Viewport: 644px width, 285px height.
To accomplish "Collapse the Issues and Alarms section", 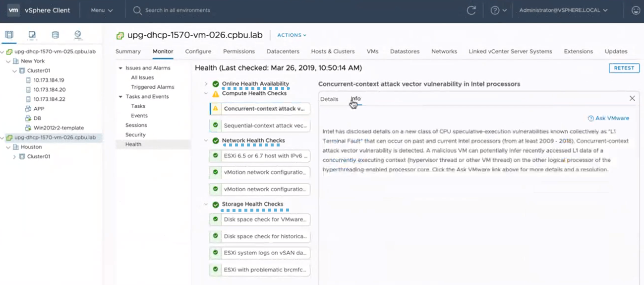I will point(120,68).
